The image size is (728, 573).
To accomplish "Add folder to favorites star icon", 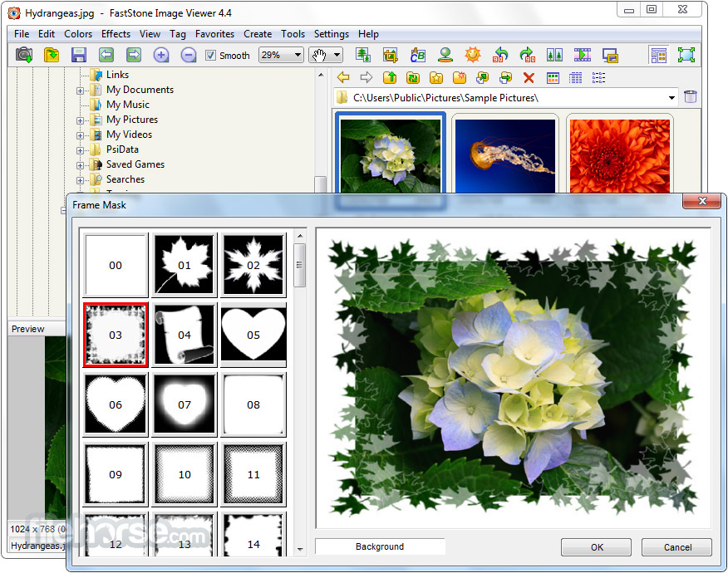I will (x=436, y=77).
